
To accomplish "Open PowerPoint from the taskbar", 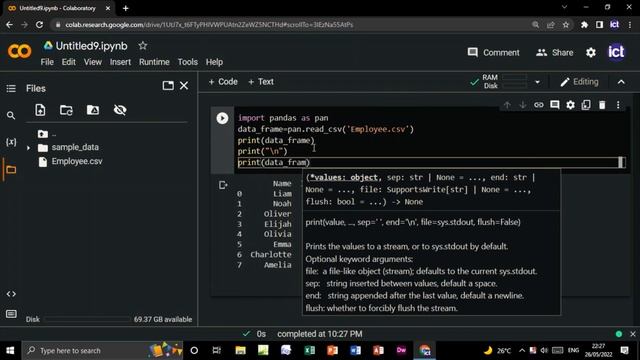I will tap(332, 351).
